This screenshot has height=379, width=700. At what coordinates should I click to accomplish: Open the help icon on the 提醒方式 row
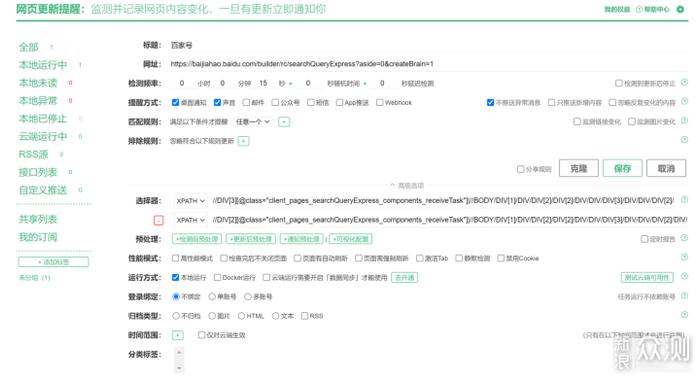[x=684, y=102]
